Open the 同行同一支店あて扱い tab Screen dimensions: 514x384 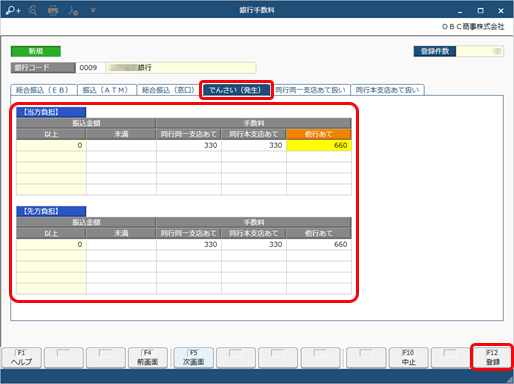pos(311,90)
